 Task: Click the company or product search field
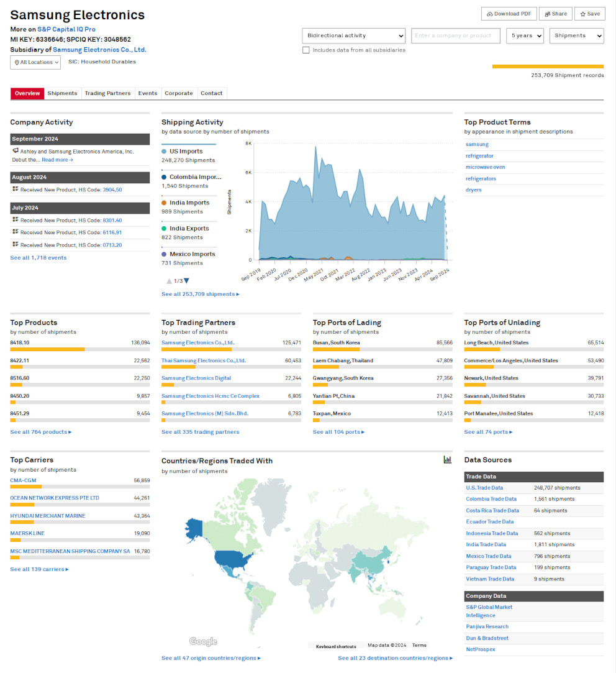click(x=455, y=35)
